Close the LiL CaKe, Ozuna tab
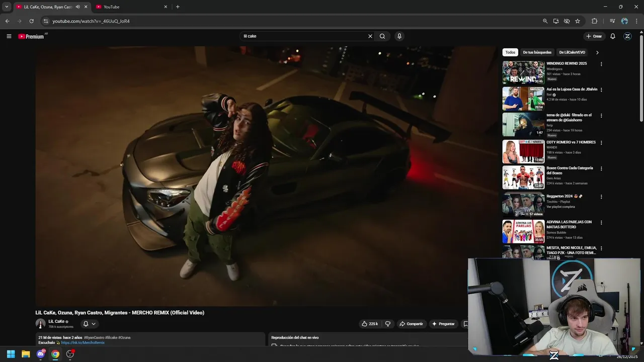Image resolution: width=644 pixels, height=362 pixels. tap(86, 7)
